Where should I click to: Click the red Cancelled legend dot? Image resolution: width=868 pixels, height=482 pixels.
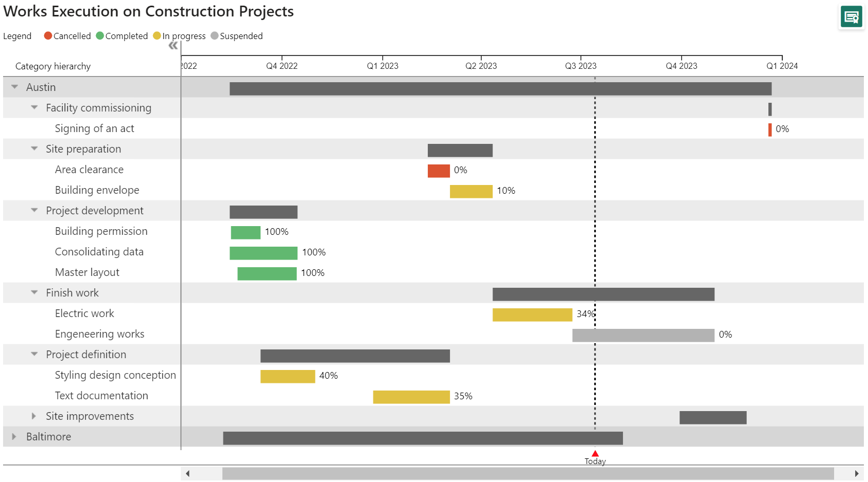click(48, 36)
